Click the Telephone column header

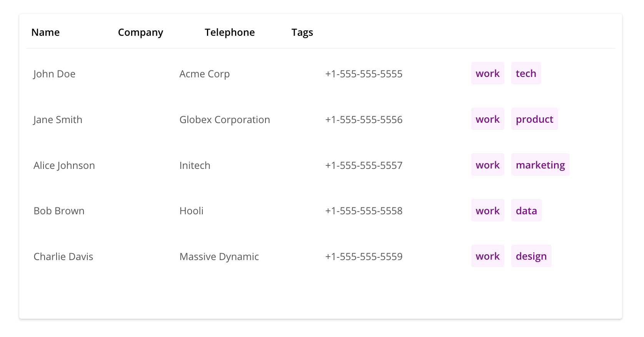(x=230, y=32)
